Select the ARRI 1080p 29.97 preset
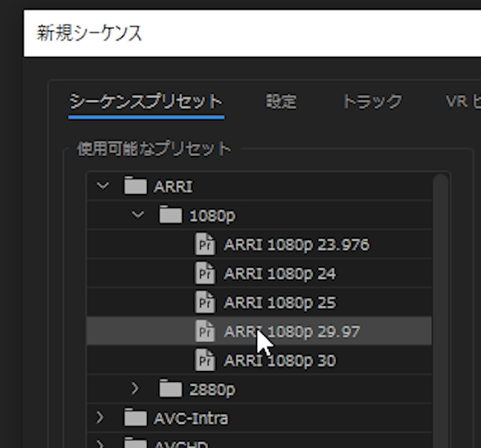 click(259, 331)
